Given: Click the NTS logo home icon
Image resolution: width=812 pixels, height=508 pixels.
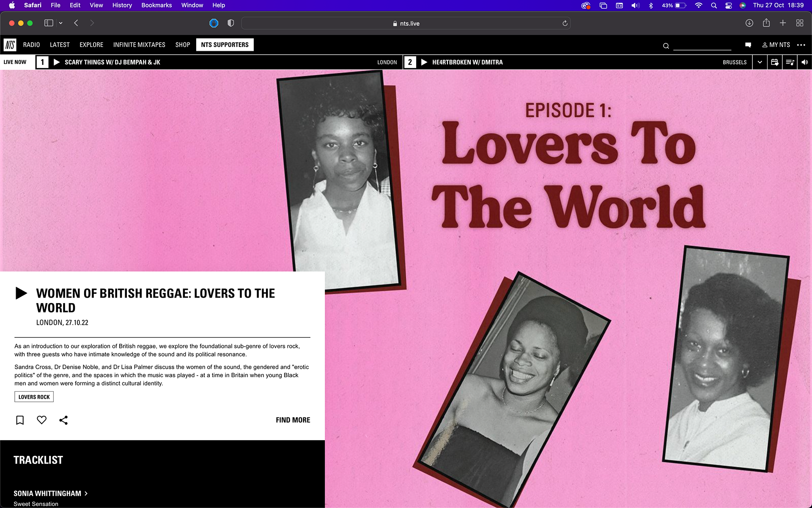Looking at the screenshot, I should (x=10, y=45).
